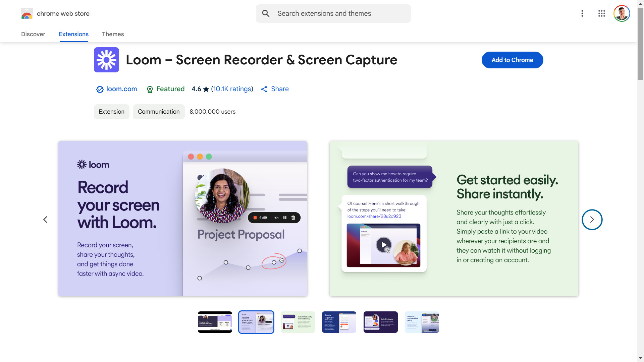Image resolution: width=644 pixels, height=362 pixels.
Task: Click the Featured label text
Action: coord(170,89)
